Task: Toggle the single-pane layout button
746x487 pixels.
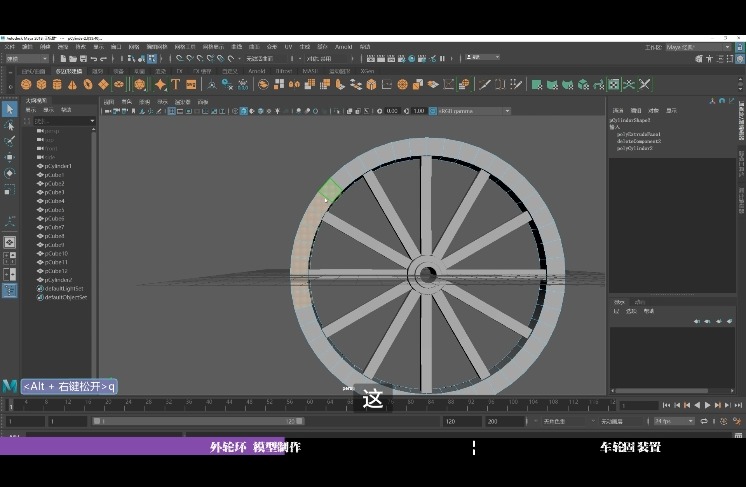Action: [10, 241]
